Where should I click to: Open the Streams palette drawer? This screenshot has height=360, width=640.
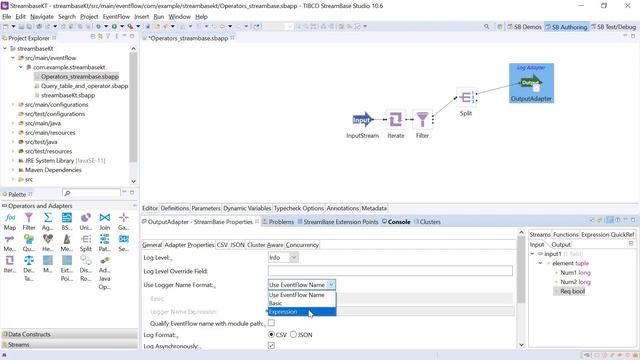69,344
